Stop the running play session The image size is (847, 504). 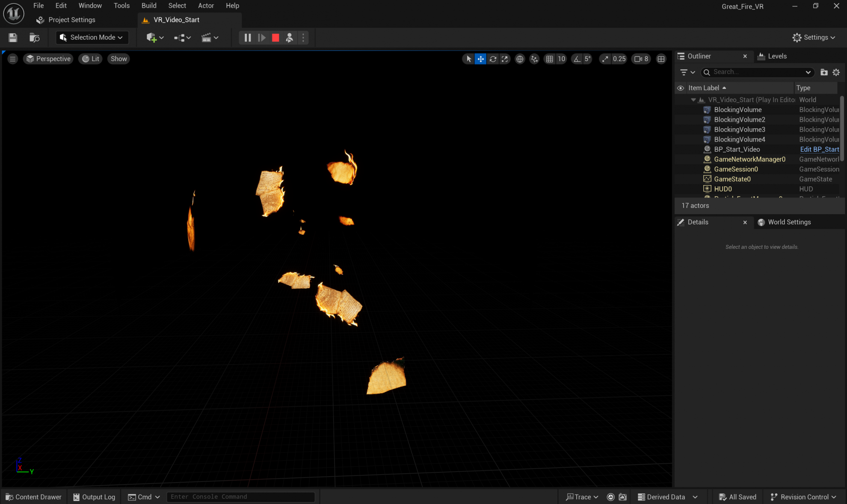pyautogui.click(x=275, y=38)
